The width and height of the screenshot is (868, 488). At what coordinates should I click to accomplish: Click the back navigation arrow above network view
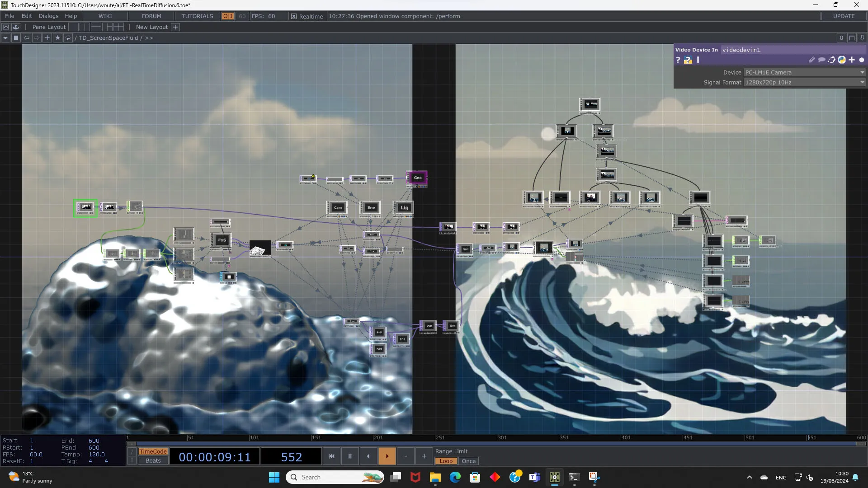[x=26, y=38]
